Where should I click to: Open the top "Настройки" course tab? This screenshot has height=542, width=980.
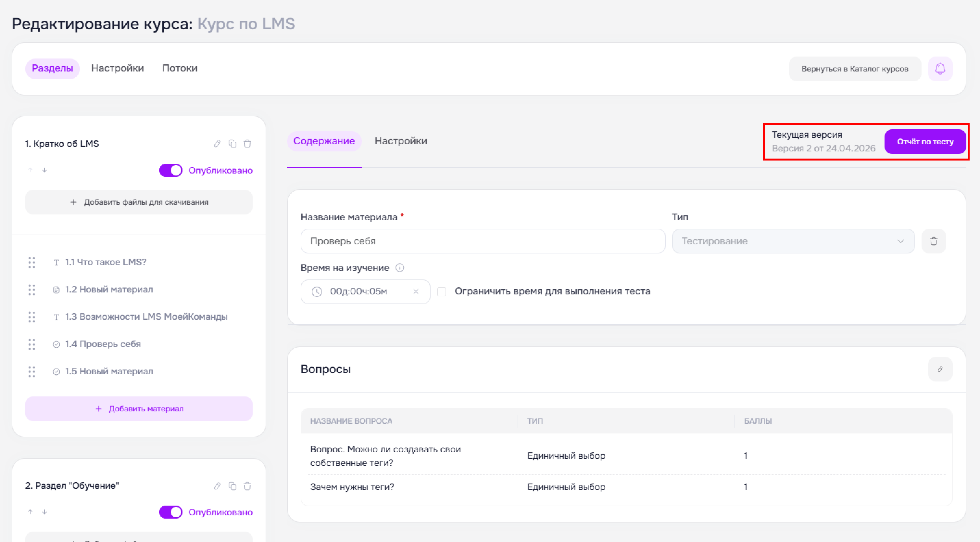coord(118,69)
